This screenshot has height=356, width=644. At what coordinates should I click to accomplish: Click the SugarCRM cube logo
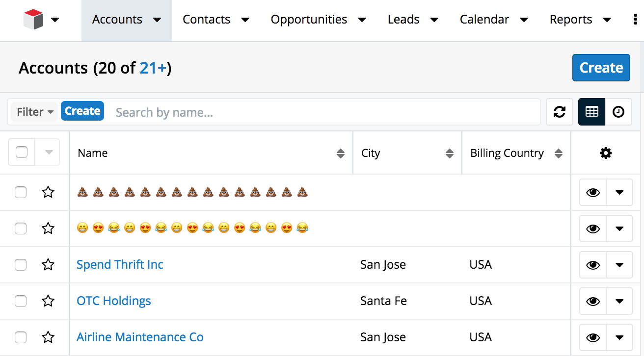point(33,20)
